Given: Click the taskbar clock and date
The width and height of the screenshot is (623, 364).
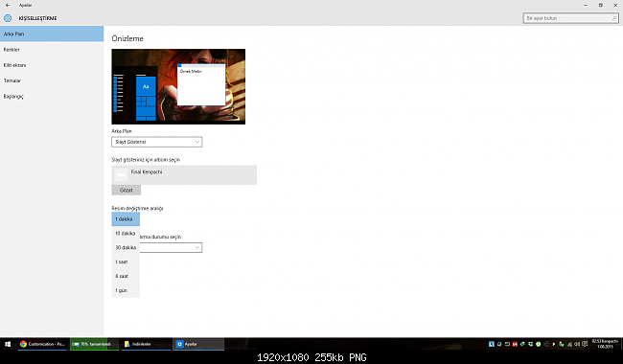Looking at the screenshot, I should pyautogui.click(x=605, y=344).
